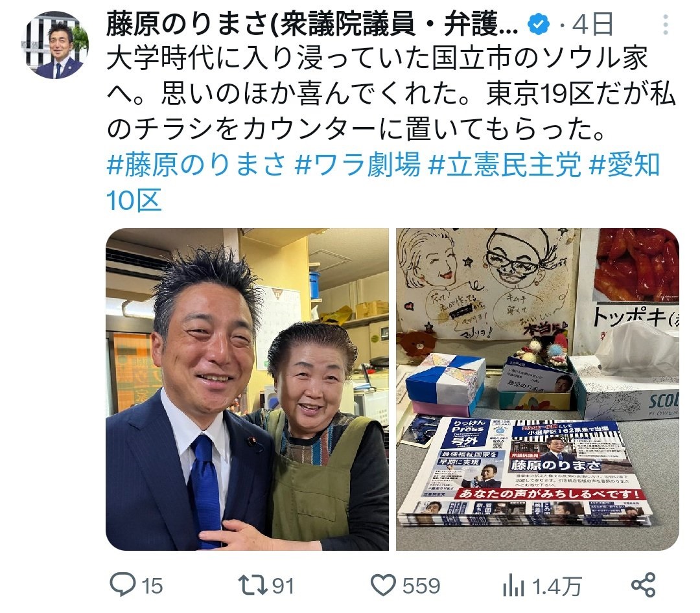The width and height of the screenshot is (700, 613).
Task: Click the tweet body text to open it
Action: (x=391, y=94)
